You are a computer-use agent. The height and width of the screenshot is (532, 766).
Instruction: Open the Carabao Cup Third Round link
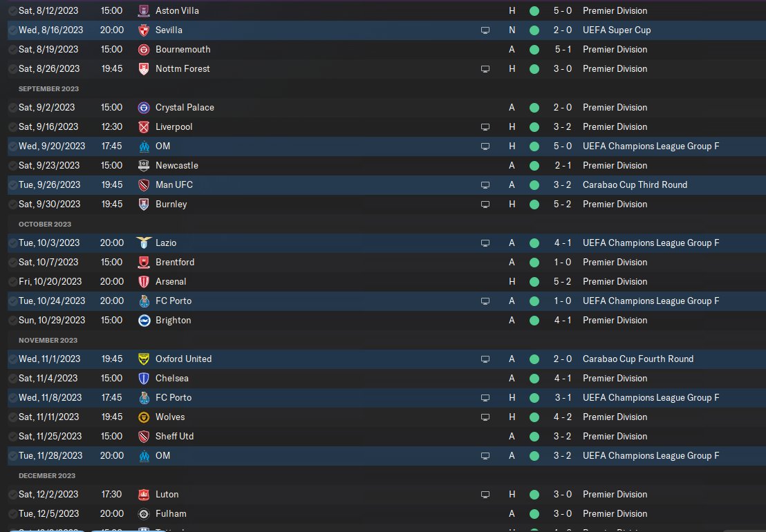(635, 184)
